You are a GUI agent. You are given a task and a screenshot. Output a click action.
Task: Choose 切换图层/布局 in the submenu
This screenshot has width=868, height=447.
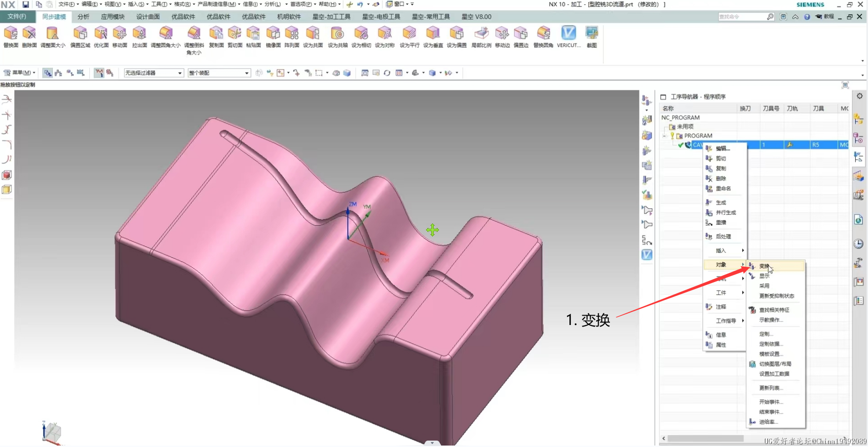coord(776,364)
